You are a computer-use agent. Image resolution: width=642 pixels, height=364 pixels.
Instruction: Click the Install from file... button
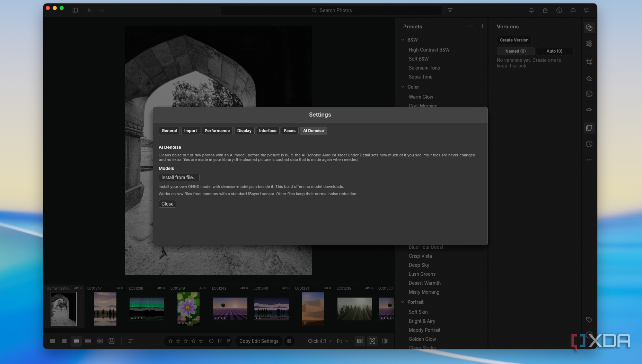[179, 178]
